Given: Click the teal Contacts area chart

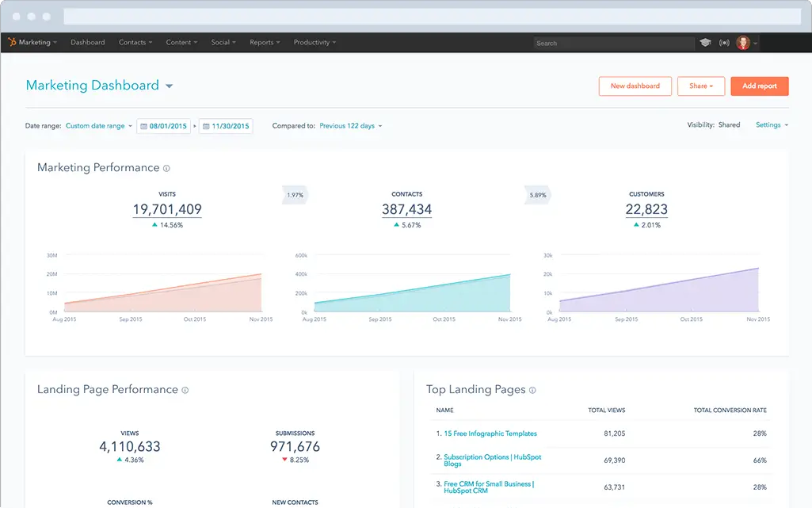Looking at the screenshot, I should [412, 293].
